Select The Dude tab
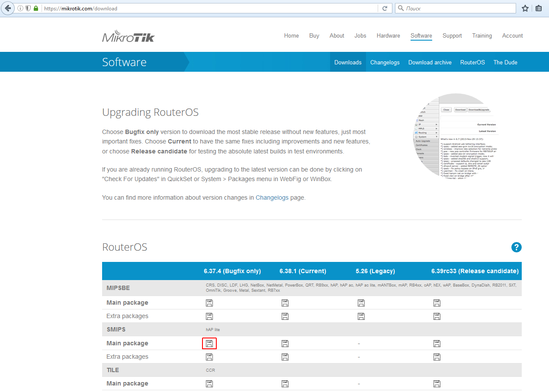The image size is (549, 392). tap(505, 62)
